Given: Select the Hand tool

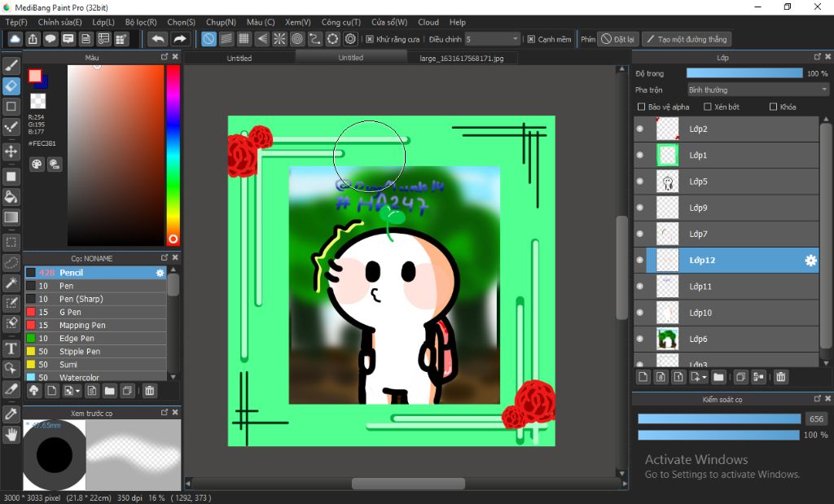Looking at the screenshot, I should tap(11, 435).
